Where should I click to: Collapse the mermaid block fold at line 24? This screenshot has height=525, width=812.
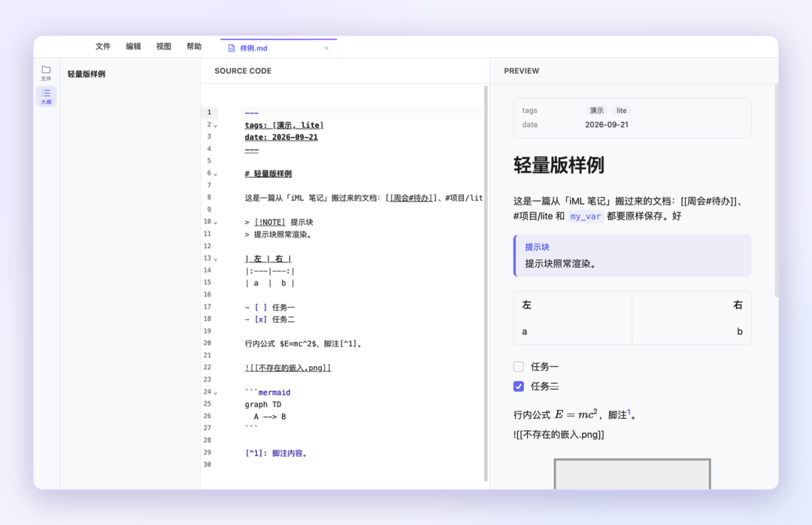tap(216, 393)
